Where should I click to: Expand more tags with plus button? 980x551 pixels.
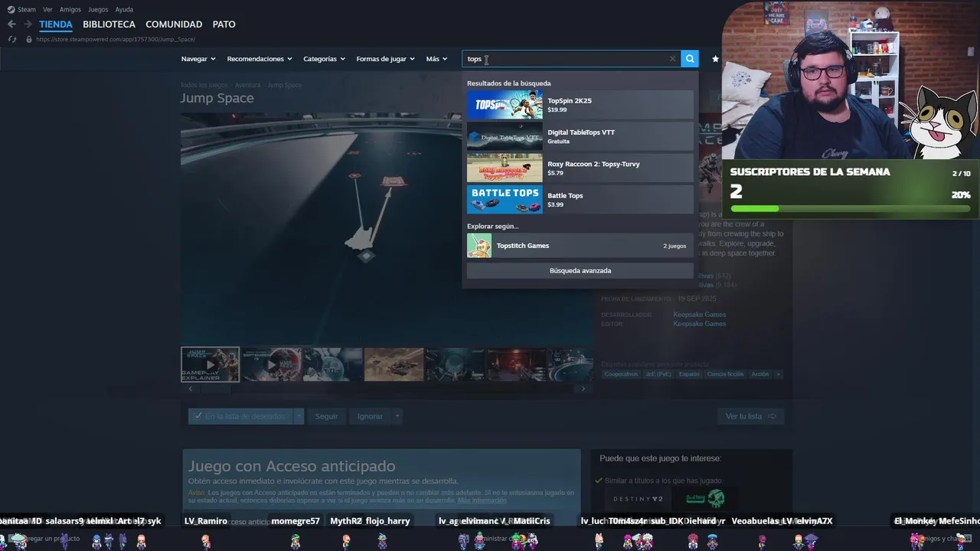point(778,374)
